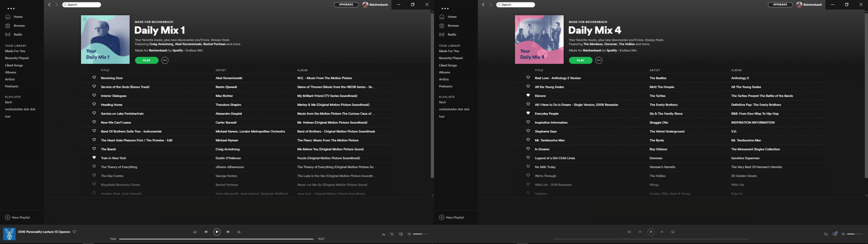Like Real Love - Anthology 2 Version
The height and width of the screenshot is (244, 868).
point(528,78)
